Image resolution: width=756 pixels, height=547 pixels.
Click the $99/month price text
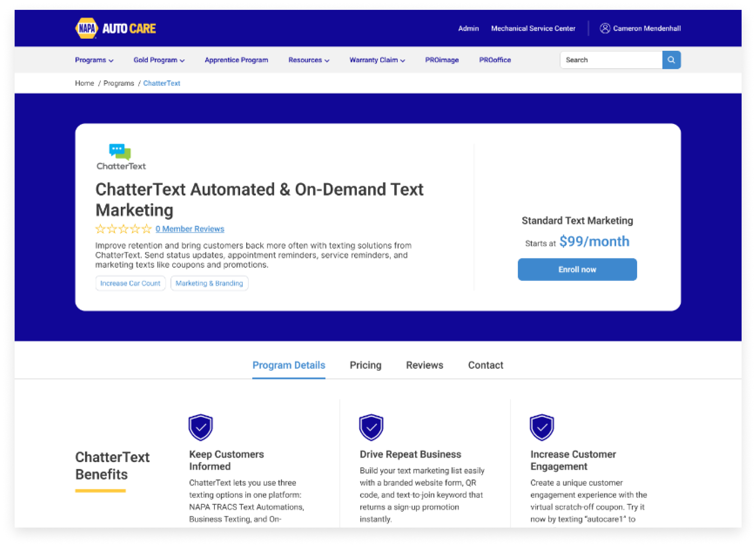594,241
